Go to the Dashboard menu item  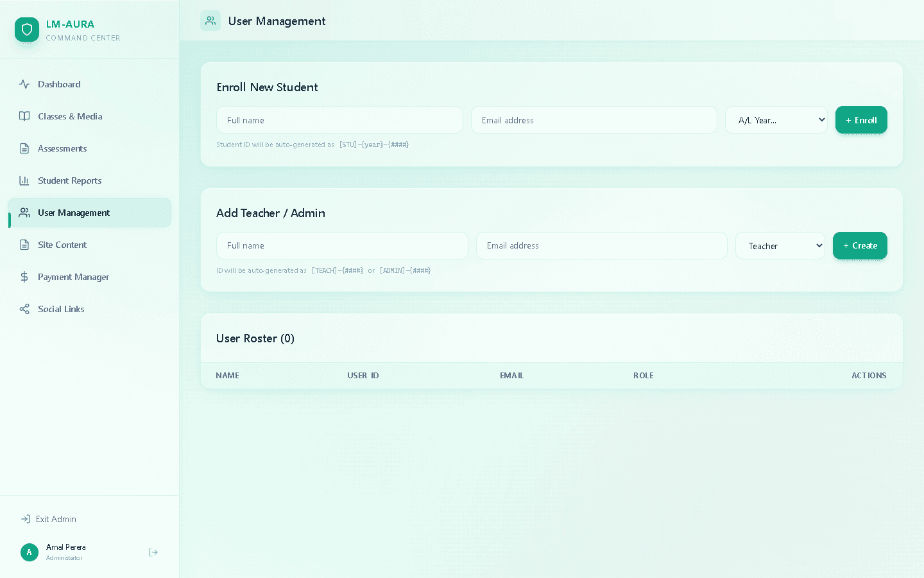pos(89,84)
